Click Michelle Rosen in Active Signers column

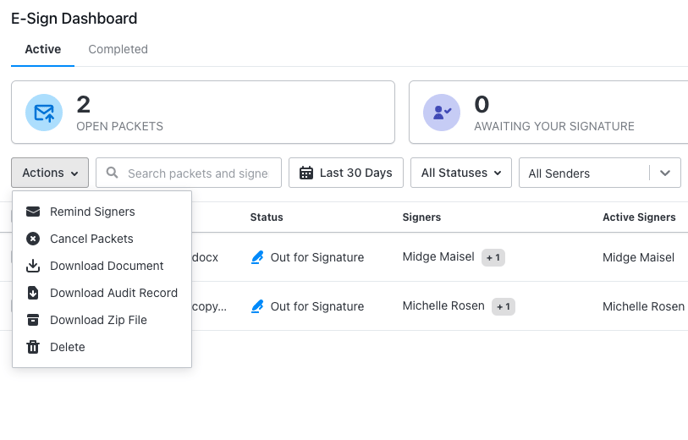(x=643, y=307)
